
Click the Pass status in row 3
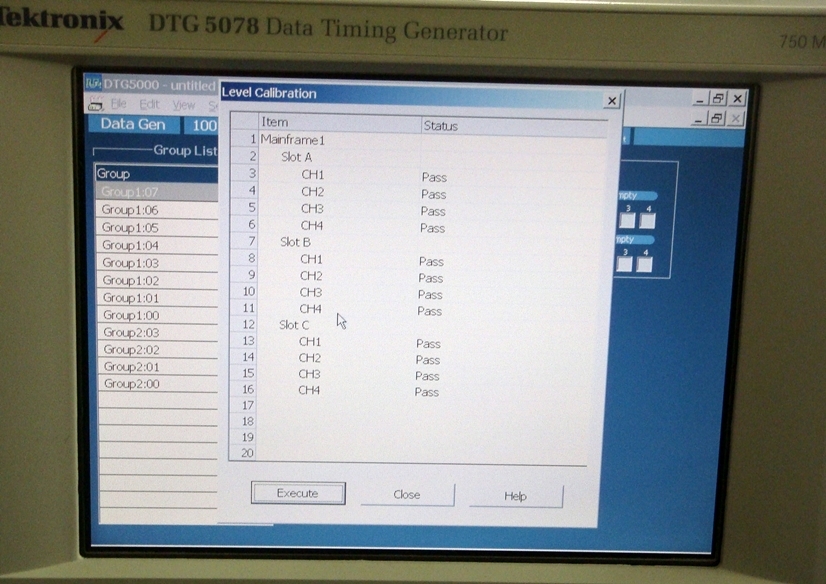pyautogui.click(x=434, y=177)
